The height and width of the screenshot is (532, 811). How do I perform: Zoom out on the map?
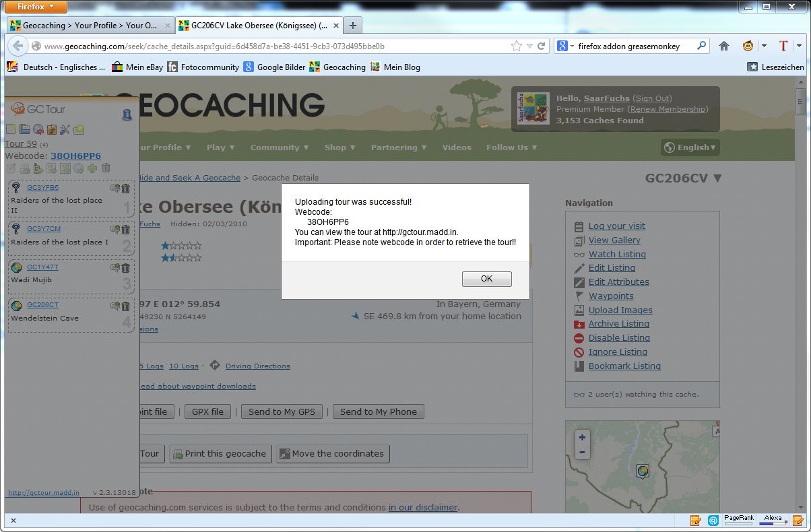coord(582,452)
